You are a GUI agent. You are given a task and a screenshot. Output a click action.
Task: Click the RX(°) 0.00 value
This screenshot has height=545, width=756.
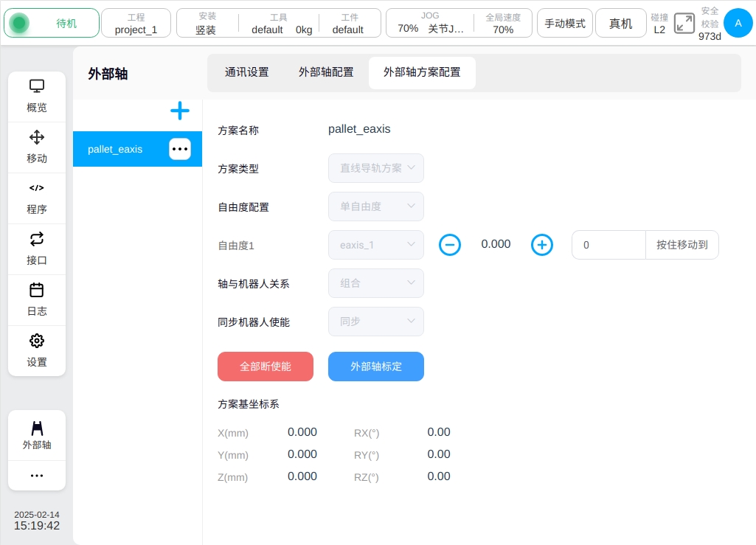[x=439, y=432]
